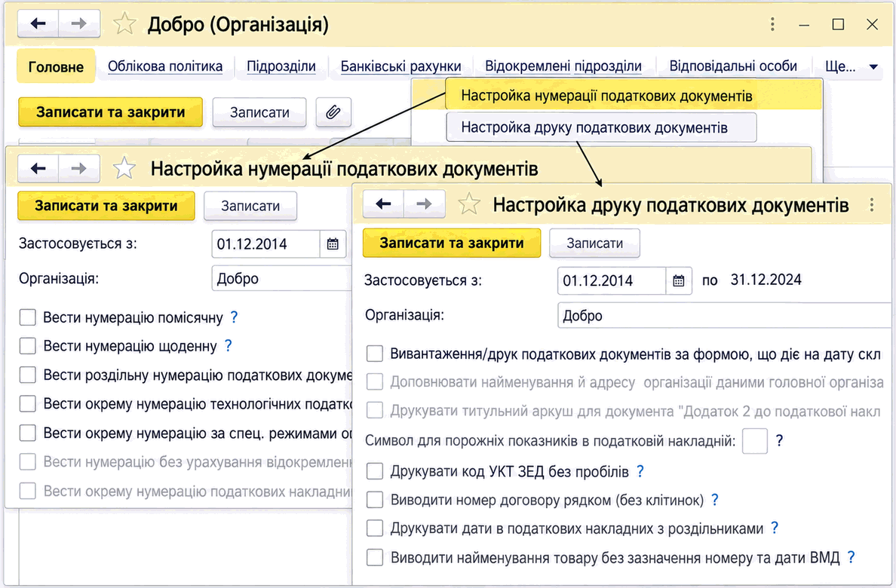Focus Застосовується з date in Настройка нумерації
Image resolution: width=896 pixels, height=588 pixels.
(x=265, y=244)
